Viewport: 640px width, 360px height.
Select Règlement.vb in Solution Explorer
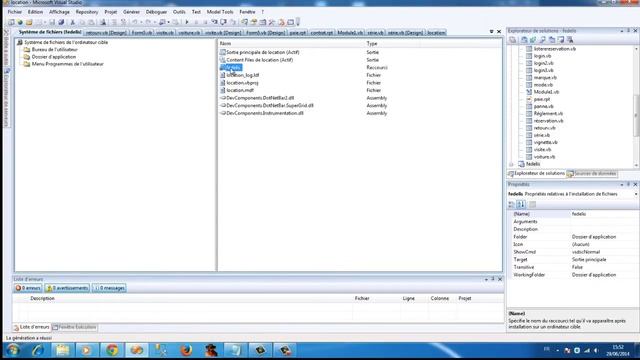(548, 113)
